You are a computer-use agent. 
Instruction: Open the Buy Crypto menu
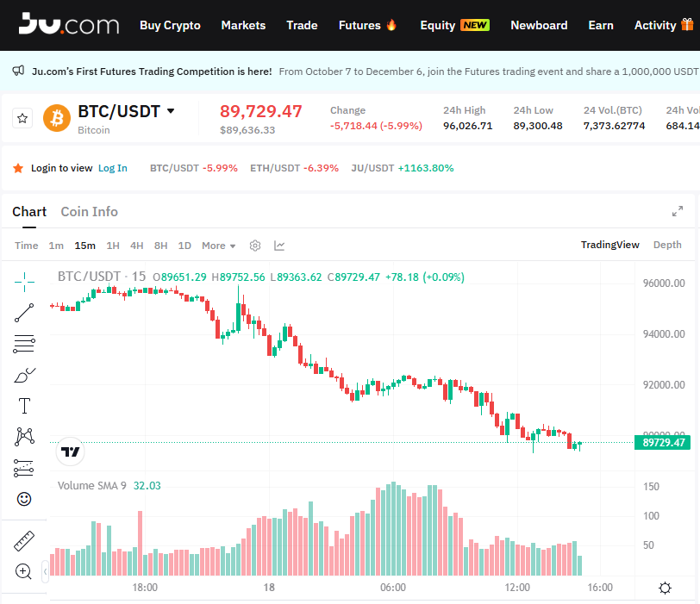click(170, 26)
